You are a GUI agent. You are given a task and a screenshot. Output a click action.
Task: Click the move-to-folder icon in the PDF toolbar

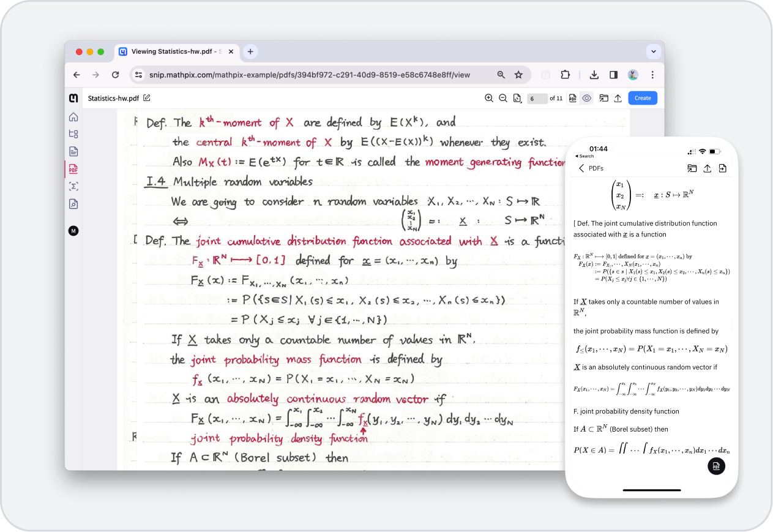coord(604,98)
